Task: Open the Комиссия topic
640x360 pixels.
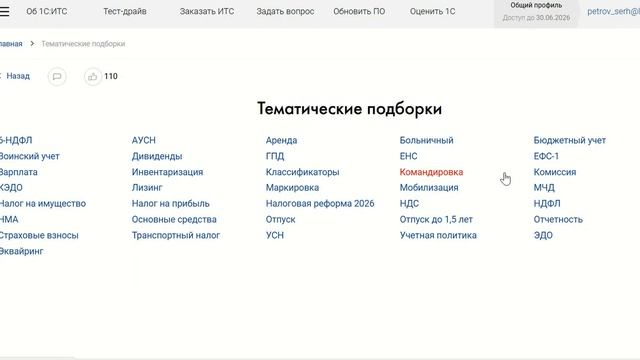Action: click(x=555, y=172)
